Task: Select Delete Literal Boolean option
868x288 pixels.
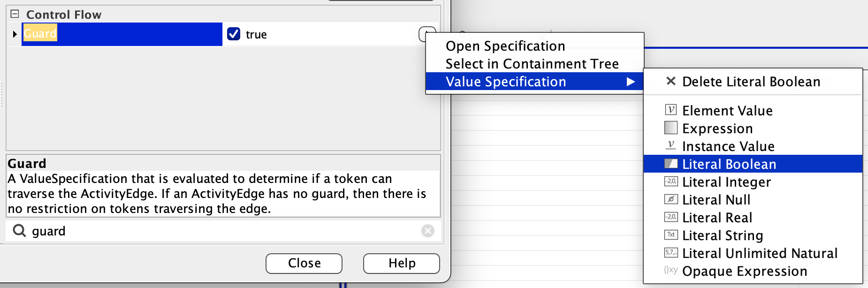Action: tap(751, 82)
